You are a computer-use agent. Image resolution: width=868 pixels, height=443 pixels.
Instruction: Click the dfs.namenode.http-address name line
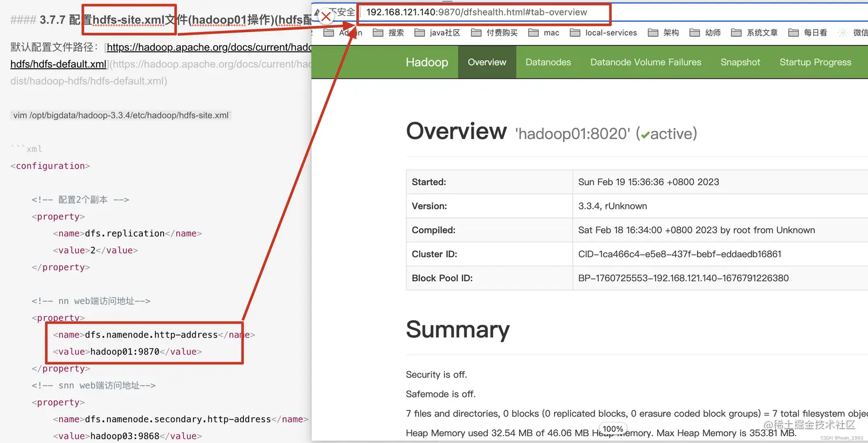pyautogui.click(x=154, y=335)
